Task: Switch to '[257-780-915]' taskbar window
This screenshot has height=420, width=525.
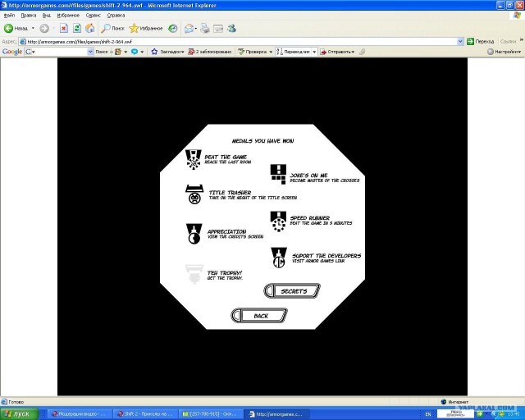Action: click(x=211, y=414)
